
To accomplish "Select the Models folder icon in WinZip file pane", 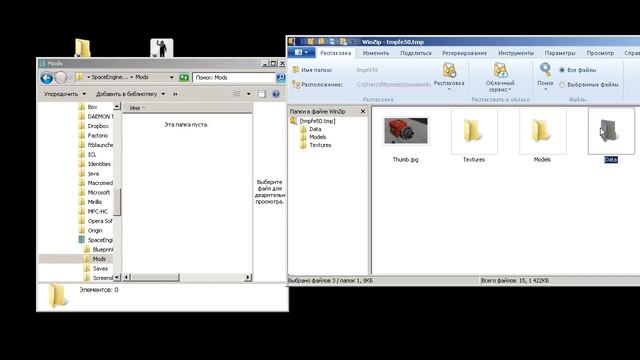I will tap(542, 131).
